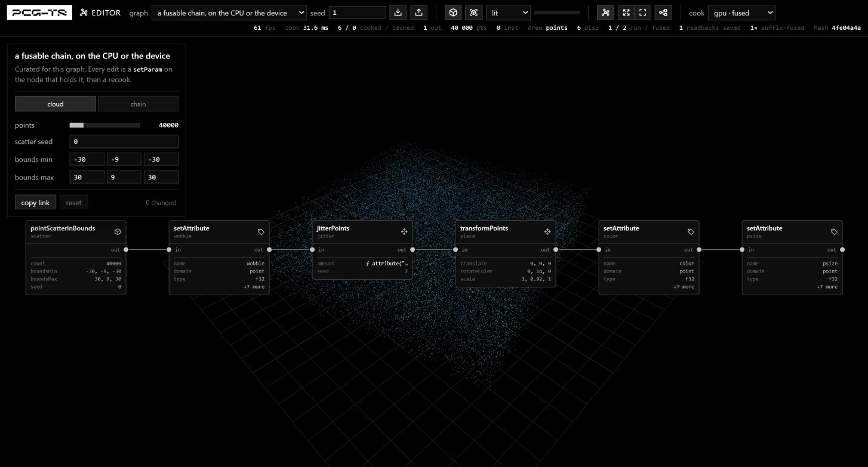The height and width of the screenshot is (467, 868).
Task: Click the node graph layout icon
Action: pos(605,13)
